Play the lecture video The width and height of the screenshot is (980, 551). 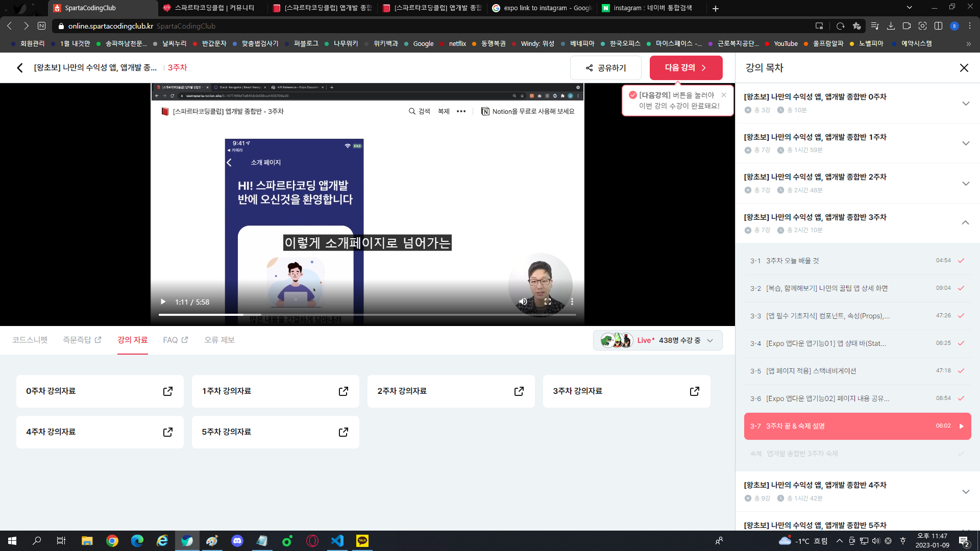pyautogui.click(x=163, y=302)
